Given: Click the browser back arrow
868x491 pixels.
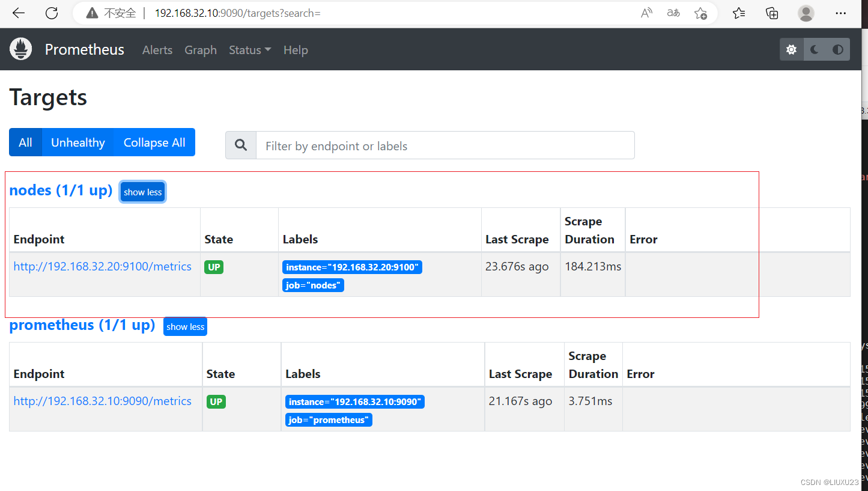Looking at the screenshot, I should (x=19, y=13).
